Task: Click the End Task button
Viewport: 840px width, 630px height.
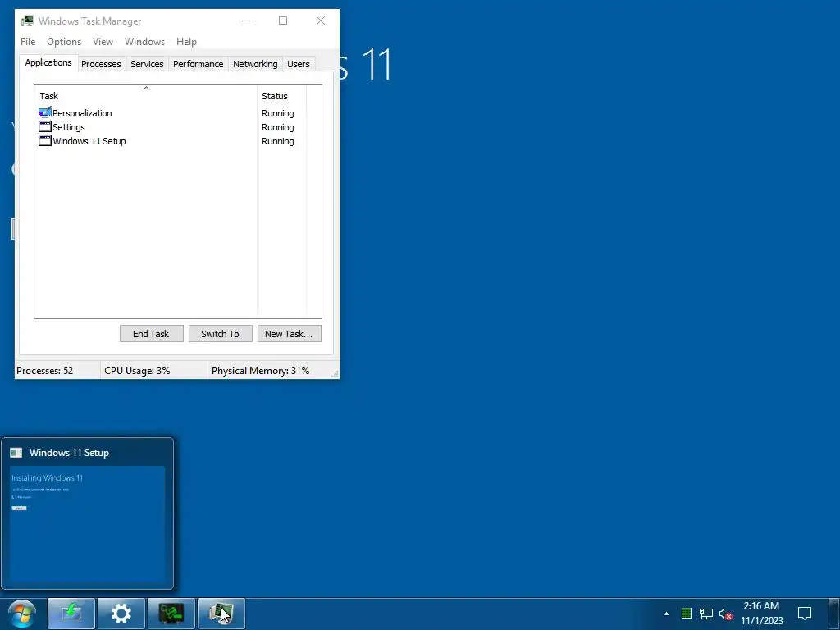Action: click(x=151, y=333)
